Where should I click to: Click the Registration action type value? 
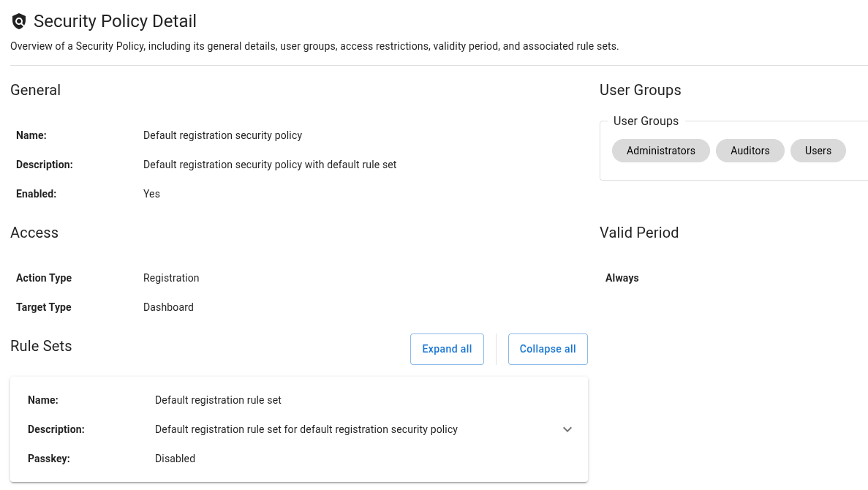pos(171,278)
